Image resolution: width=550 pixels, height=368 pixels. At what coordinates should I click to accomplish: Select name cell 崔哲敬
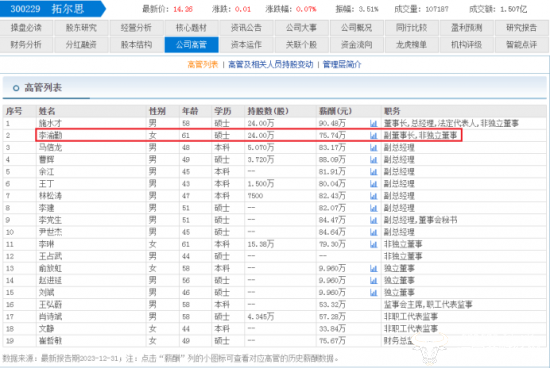pos(50,341)
